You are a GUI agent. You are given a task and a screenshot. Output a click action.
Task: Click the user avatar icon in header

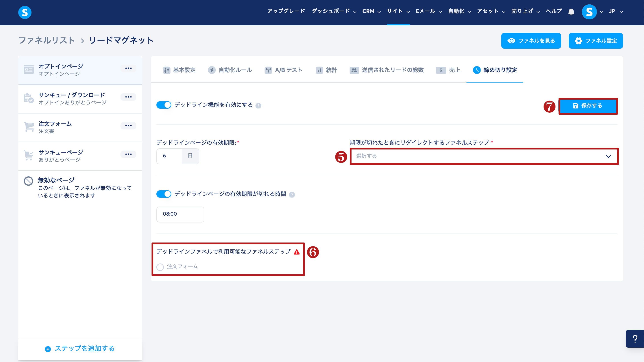589,12
